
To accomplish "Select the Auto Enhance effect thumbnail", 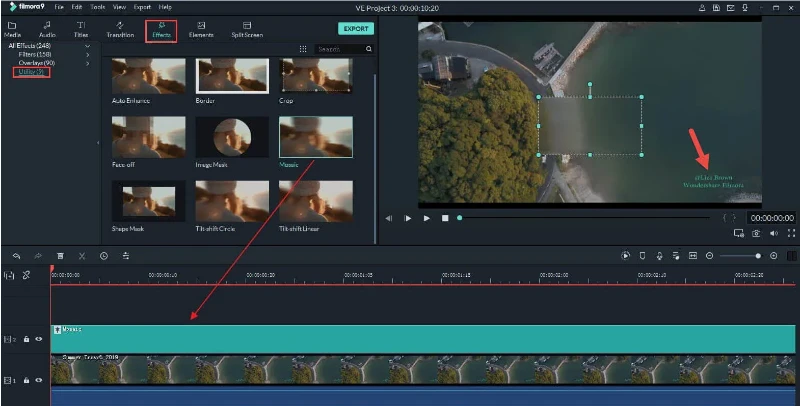I will click(148, 76).
